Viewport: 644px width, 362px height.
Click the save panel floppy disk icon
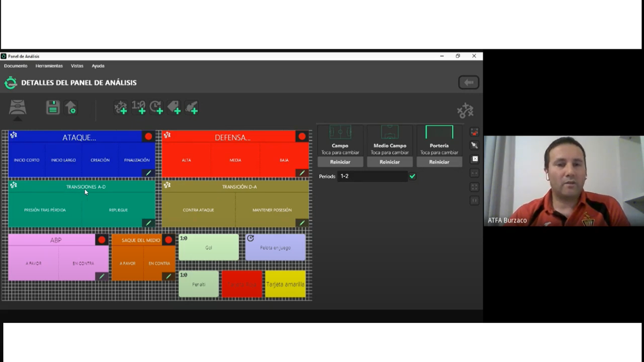tap(53, 107)
